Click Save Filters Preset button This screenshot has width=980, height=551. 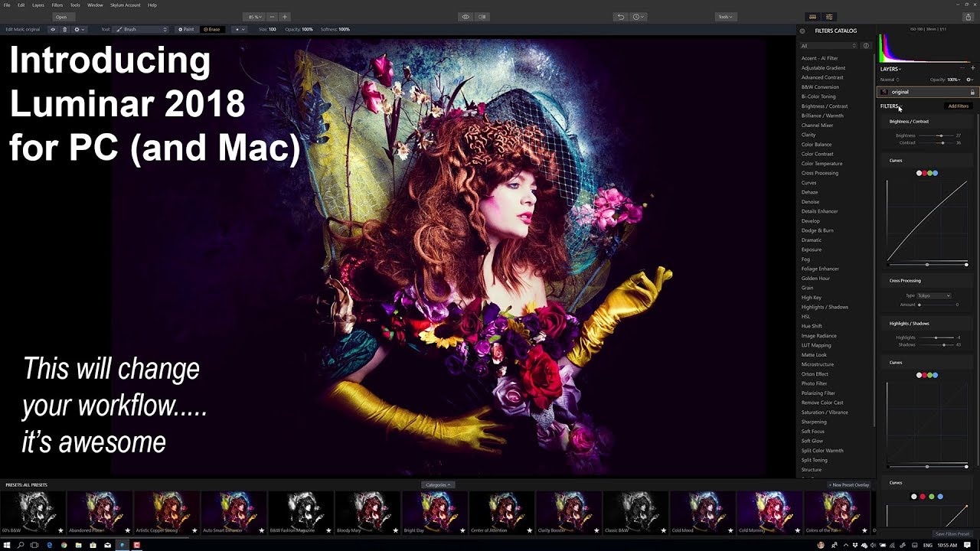(952, 533)
